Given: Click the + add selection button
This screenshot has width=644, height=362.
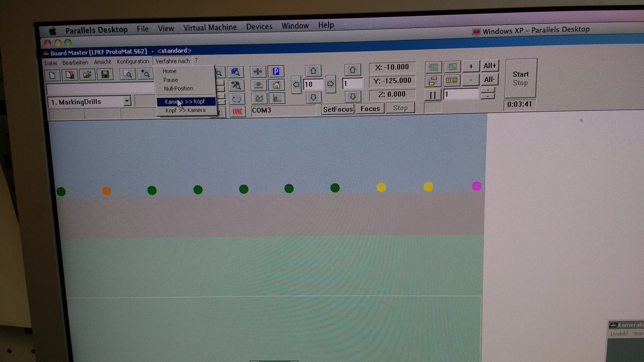Looking at the screenshot, I should tap(471, 66).
